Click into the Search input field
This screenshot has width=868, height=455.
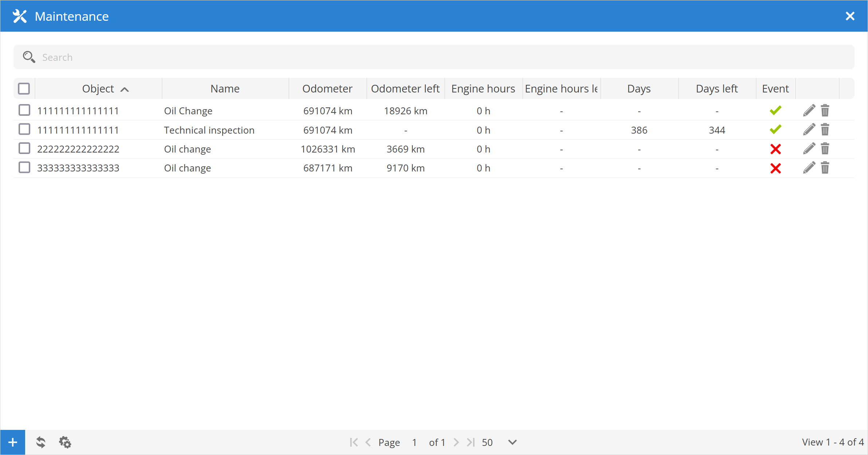437,57
